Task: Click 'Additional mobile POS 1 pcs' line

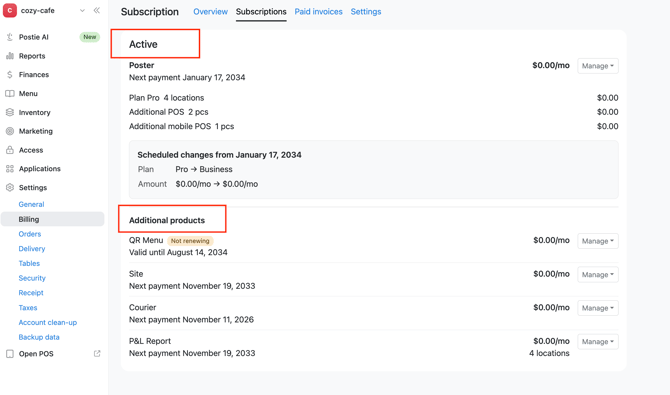Action: [182, 127]
